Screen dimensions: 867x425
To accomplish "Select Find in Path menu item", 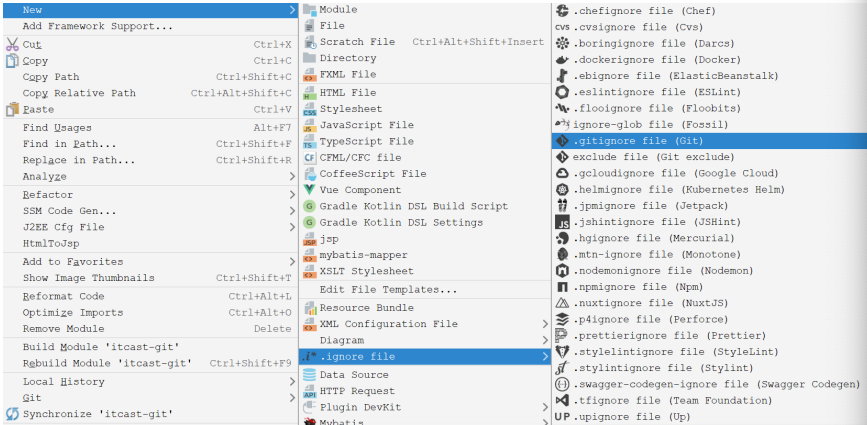I will point(150,144).
